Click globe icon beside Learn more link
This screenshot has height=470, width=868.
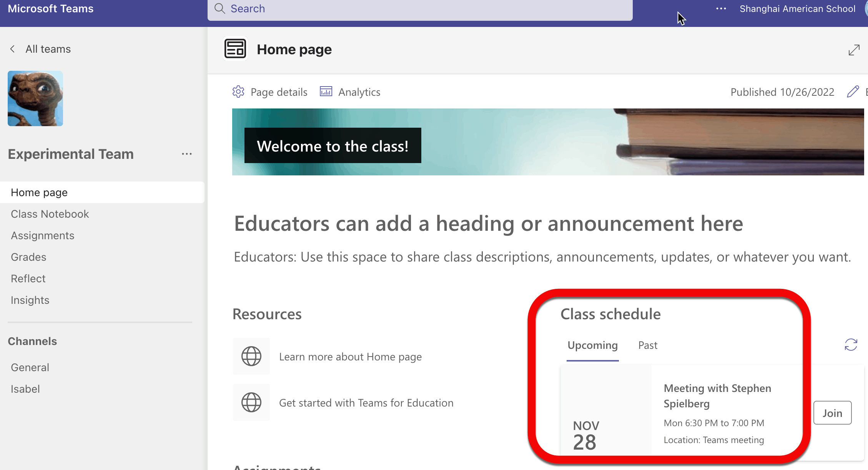click(x=251, y=356)
